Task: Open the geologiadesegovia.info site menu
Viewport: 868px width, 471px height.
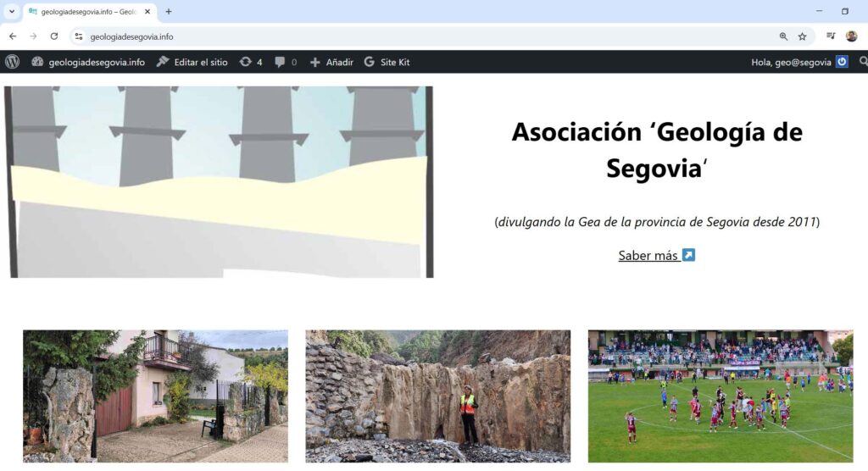Action: 88,62
